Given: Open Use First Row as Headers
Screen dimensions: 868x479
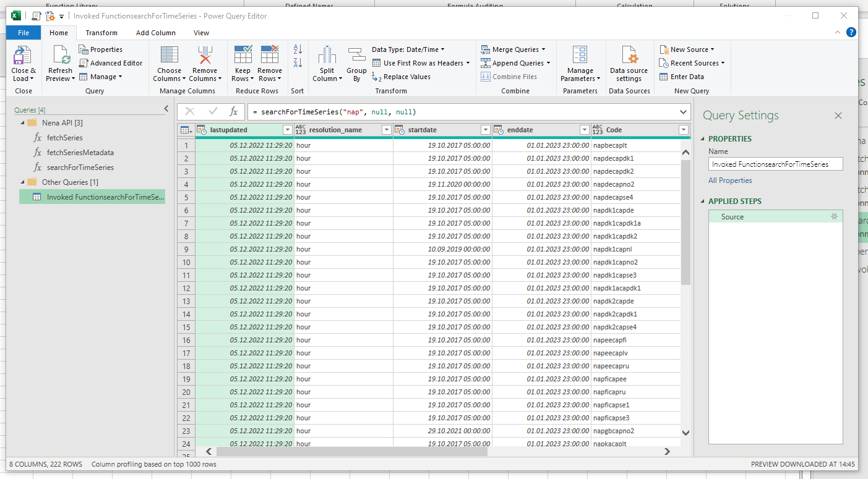Looking at the screenshot, I should point(421,63).
